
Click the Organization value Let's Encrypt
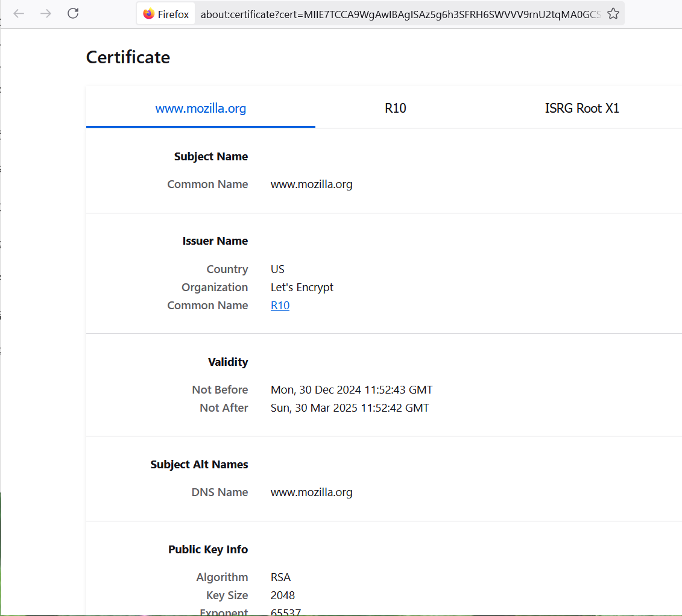tap(302, 287)
